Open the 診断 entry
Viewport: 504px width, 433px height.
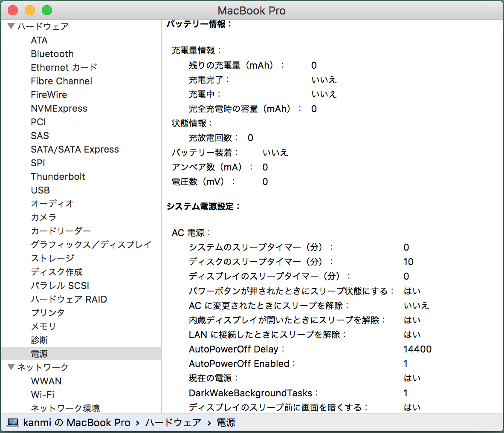coord(39,340)
